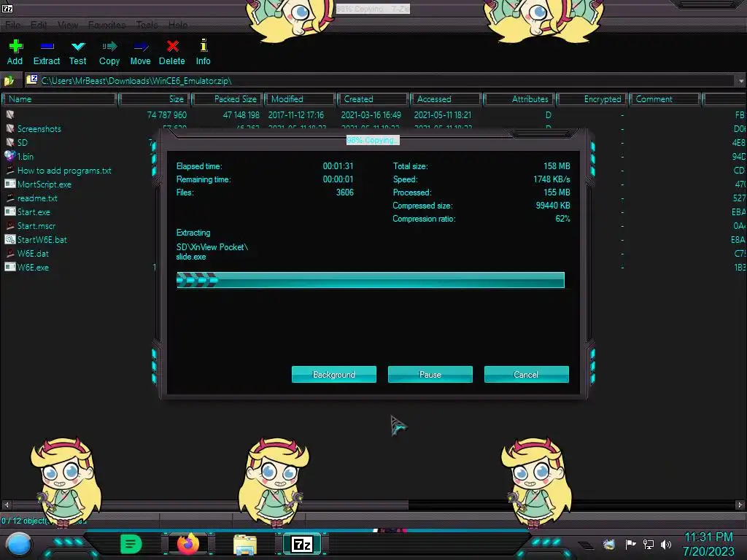Click the readme.txt file icon
This screenshot has width=747, height=560.
[x=10, y=198]
